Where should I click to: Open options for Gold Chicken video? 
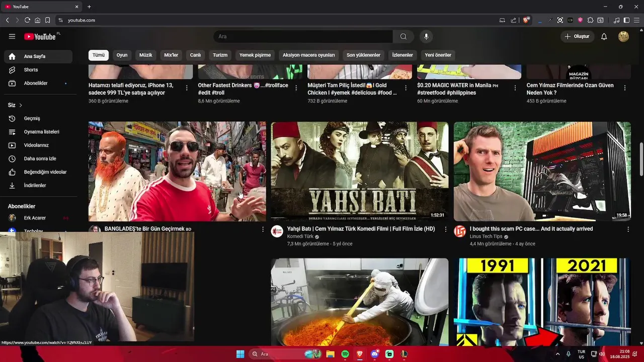pyautogui.click(x=406, y=88)
